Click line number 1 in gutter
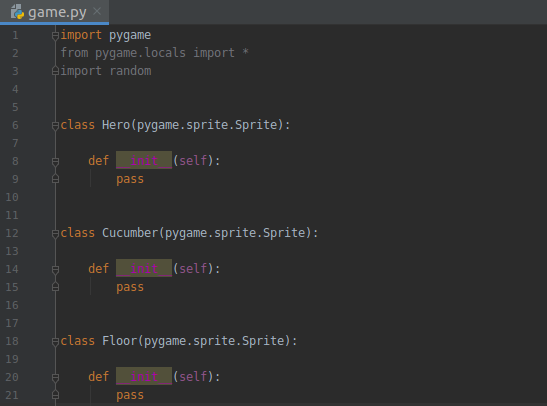This screenshot has height=406, width=547. pyautogui.click(x=15, y=35)
